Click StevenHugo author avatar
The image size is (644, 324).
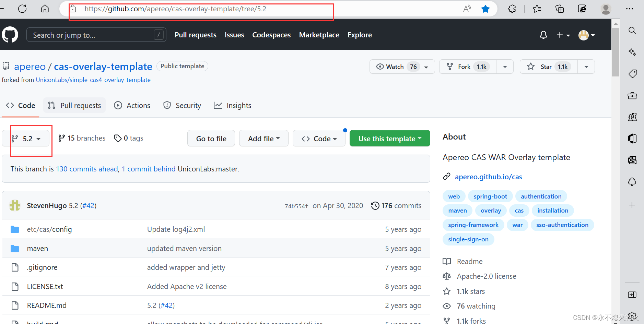(15, 205)
